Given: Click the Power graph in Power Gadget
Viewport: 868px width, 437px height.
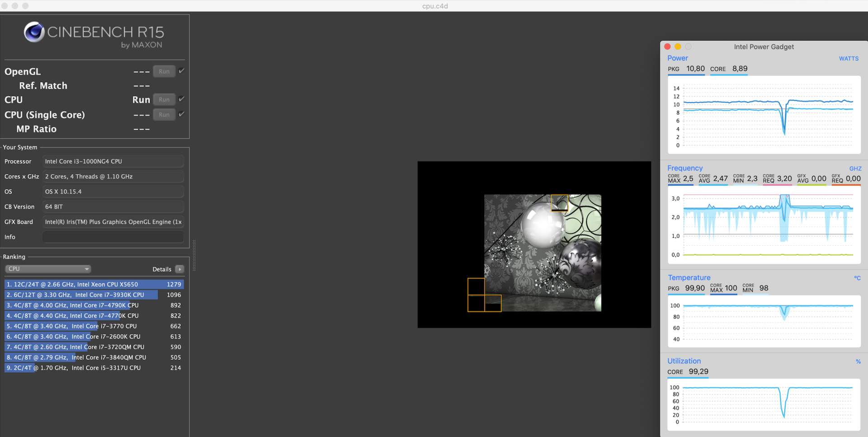Looking at the screenshot, I should tap(764, 115).
